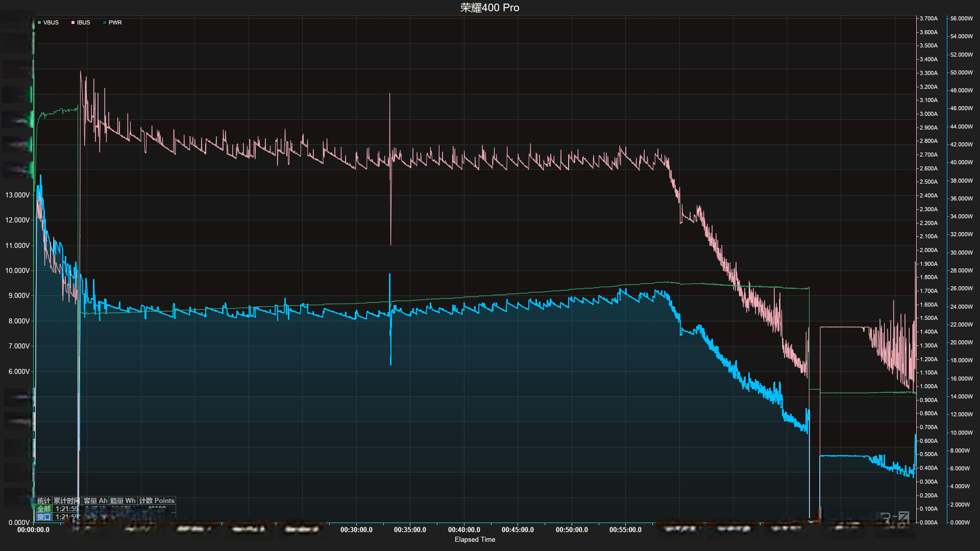
Task: Click the 0.500A current axis label
Action: point(928,454)
